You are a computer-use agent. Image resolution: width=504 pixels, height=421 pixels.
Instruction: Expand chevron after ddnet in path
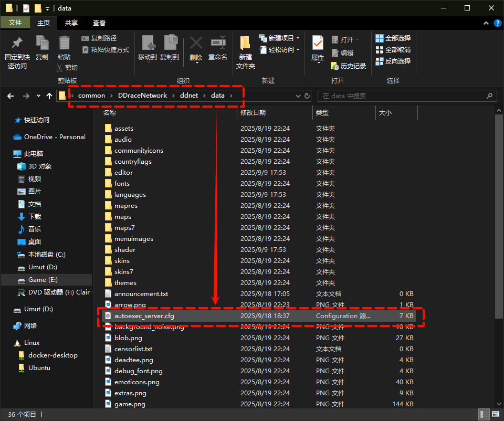click(x=204, y=96)
